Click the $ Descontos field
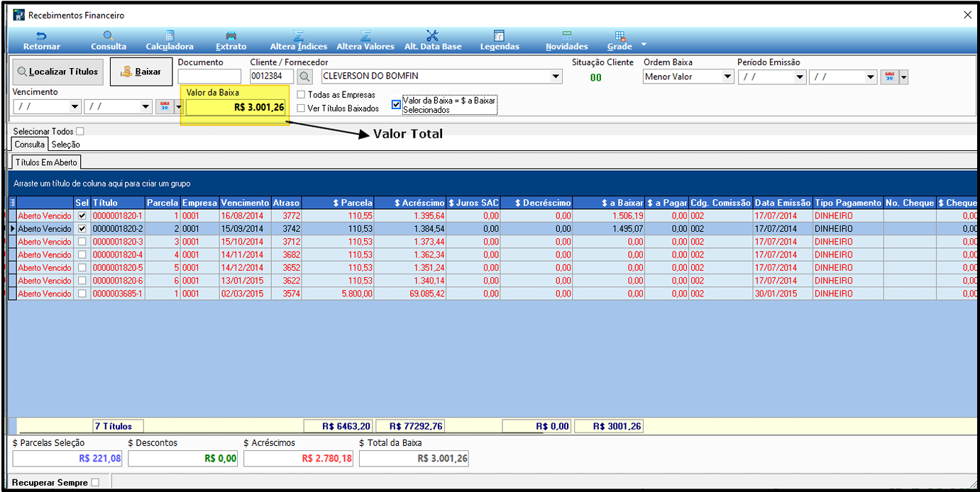This screenshot has height=492, width=980. pyautogui.click(x=183, y=459)
